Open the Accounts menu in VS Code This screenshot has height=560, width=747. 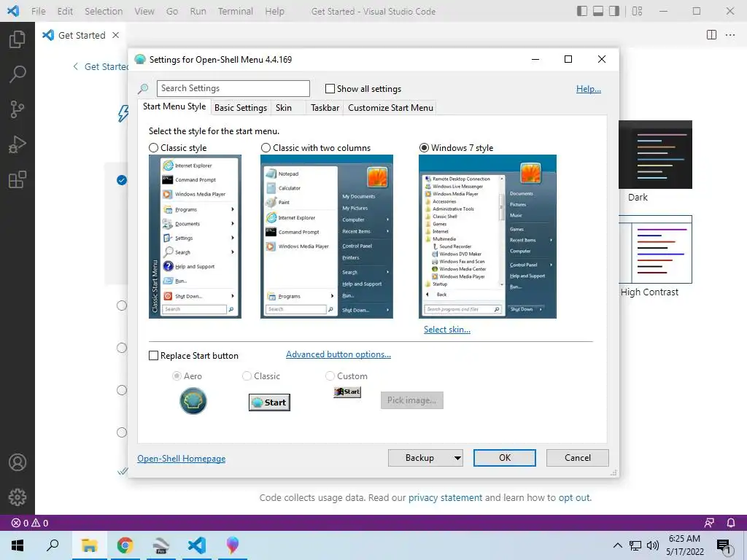[18, 462]
